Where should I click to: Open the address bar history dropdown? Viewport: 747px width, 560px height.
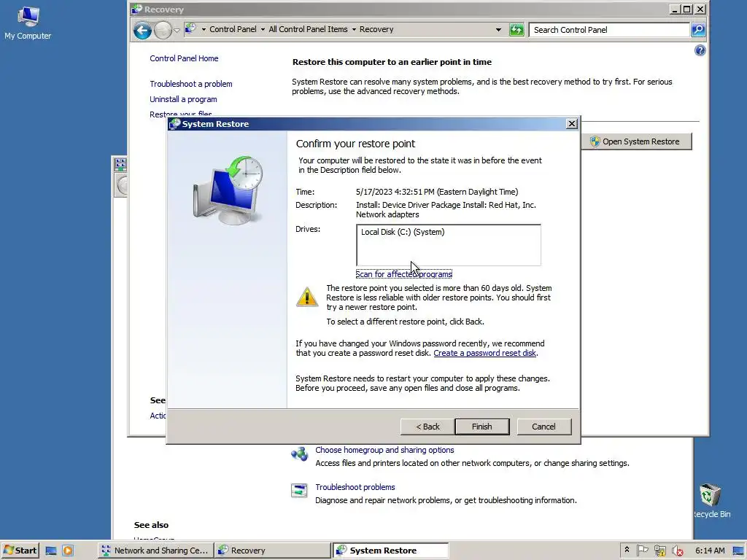498,29
